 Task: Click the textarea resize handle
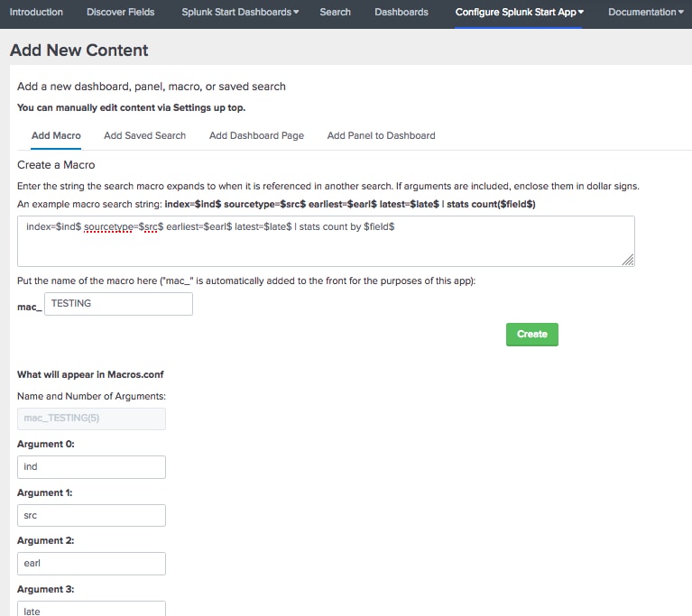tap(628, 261)
